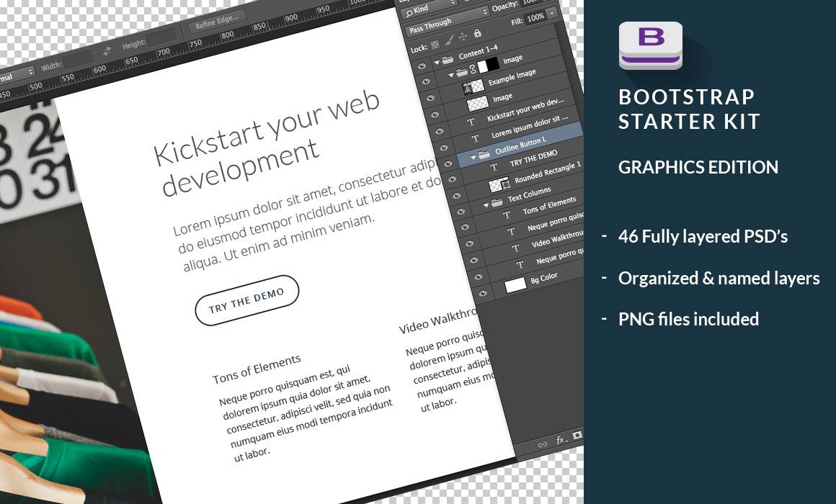836x504 pixels.
Task: Click the BOOTSTRAP STARTER KIT title
Action: 690,109
